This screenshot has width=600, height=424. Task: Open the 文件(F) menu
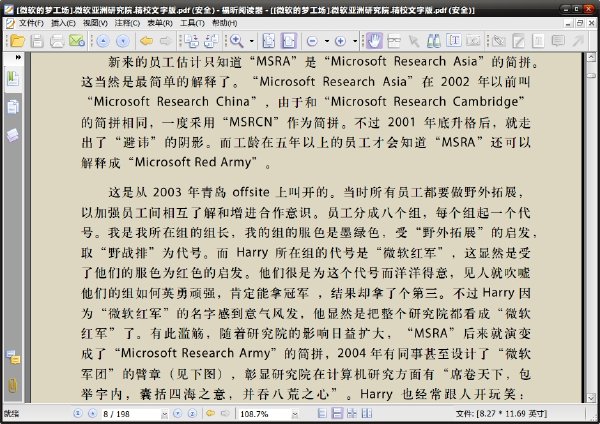pos(31,23)
